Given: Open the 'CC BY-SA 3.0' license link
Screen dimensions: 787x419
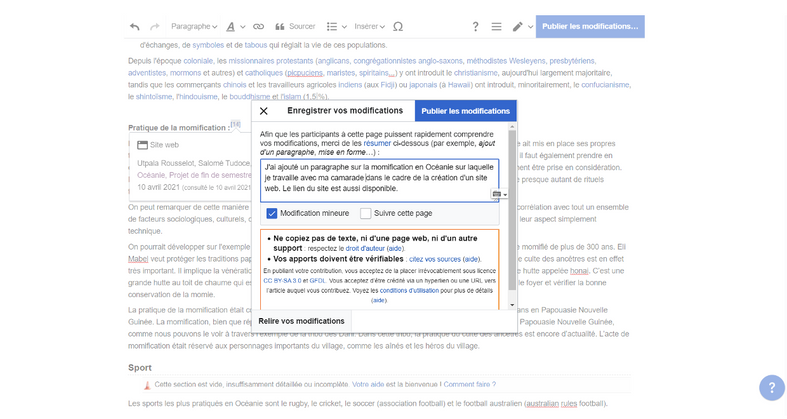Looking at the screenshot, I should (x=282, y=281).
